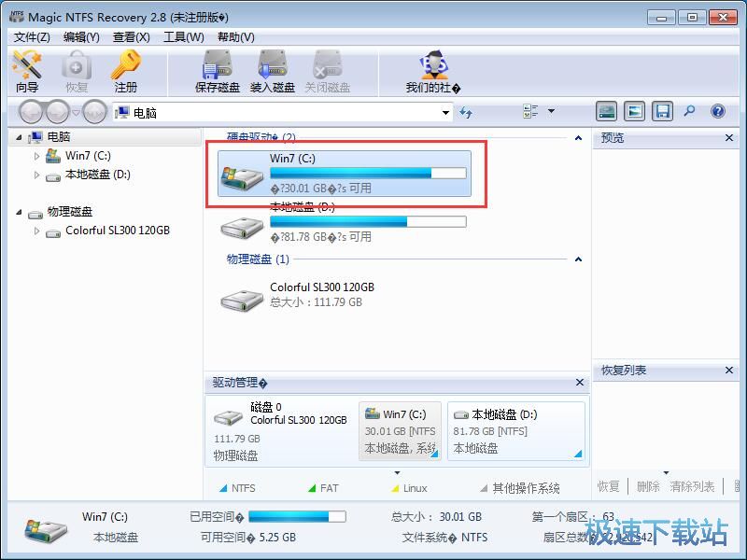Open the view options dropdown arrow
747x560 pixels.
point(551,111)
